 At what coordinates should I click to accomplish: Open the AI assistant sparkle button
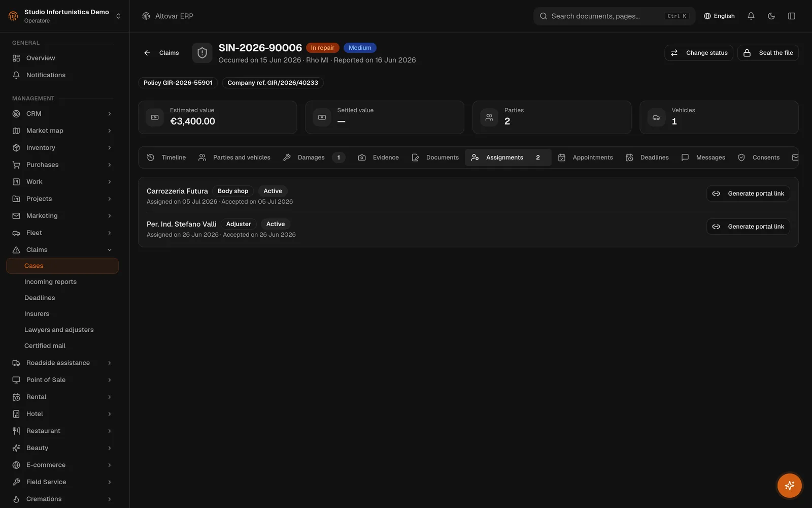pyautogui.click(x=790, y=486)
